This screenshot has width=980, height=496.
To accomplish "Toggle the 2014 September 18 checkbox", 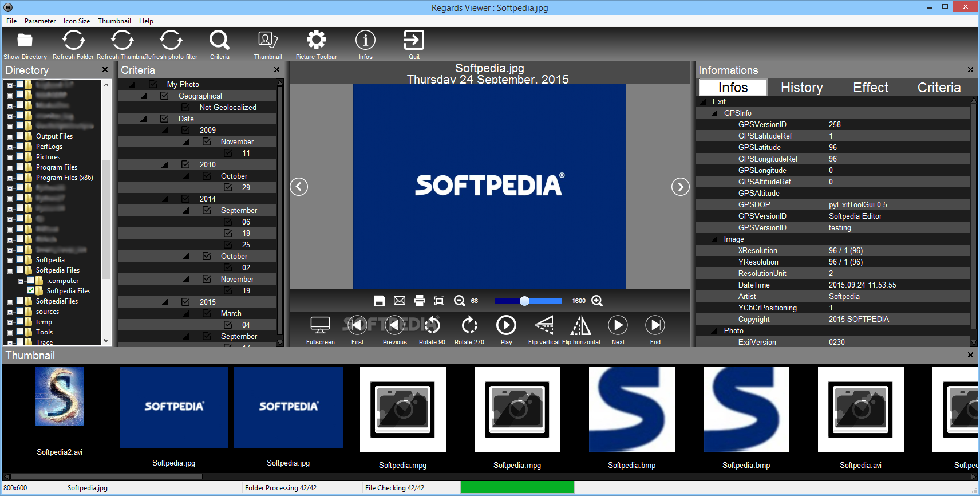I will click(x=228, y=233).
